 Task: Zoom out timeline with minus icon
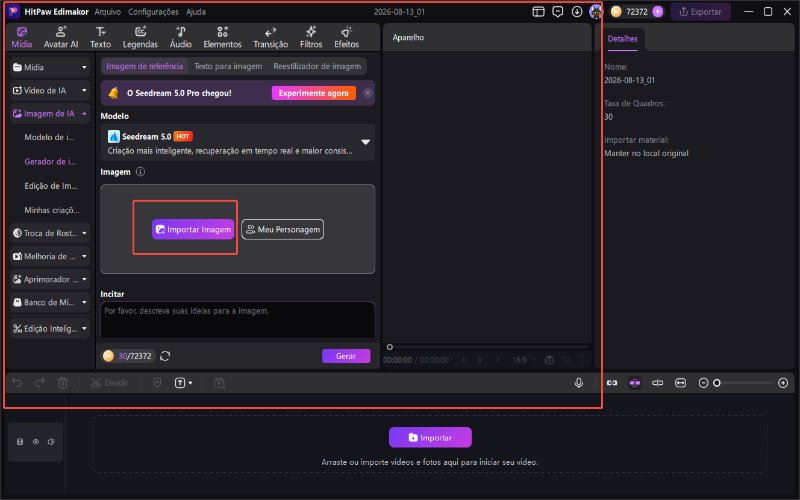point(703,383)
